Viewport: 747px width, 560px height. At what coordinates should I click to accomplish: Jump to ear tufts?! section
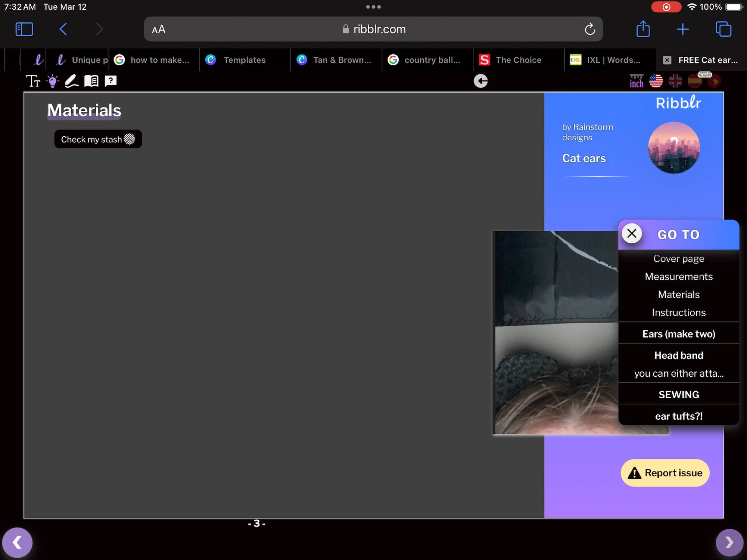(679, 416)
